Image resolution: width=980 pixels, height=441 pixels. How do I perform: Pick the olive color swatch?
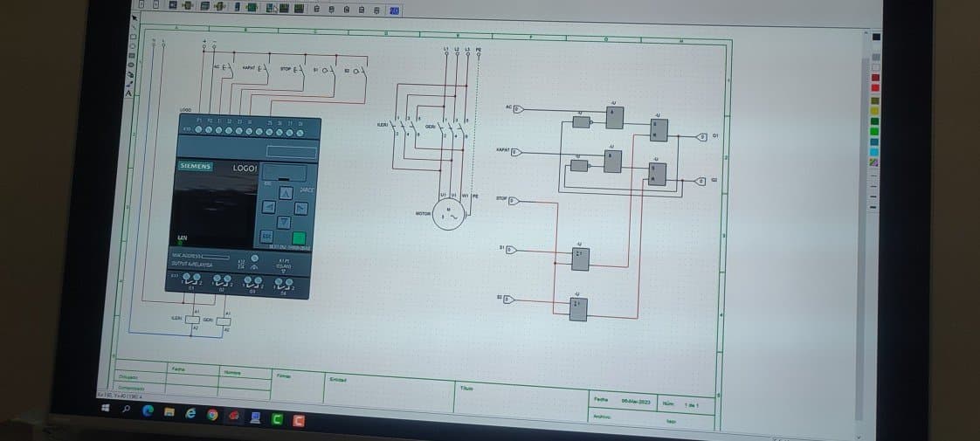click(875, 101)
